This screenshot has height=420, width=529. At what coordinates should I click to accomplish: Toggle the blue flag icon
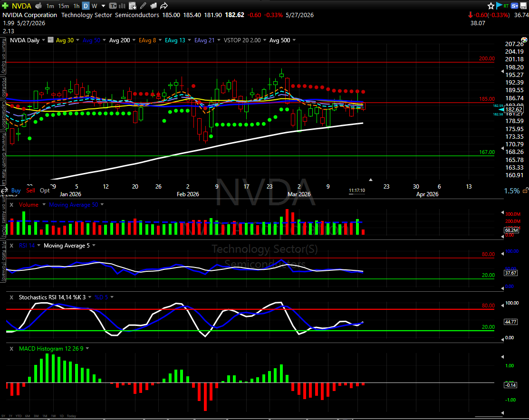tap(500, 6)
